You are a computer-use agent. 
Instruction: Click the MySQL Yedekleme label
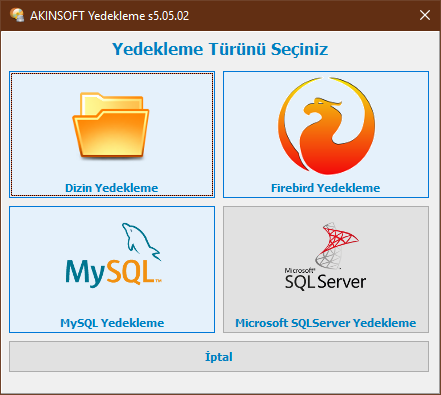(x=112, y=323)
